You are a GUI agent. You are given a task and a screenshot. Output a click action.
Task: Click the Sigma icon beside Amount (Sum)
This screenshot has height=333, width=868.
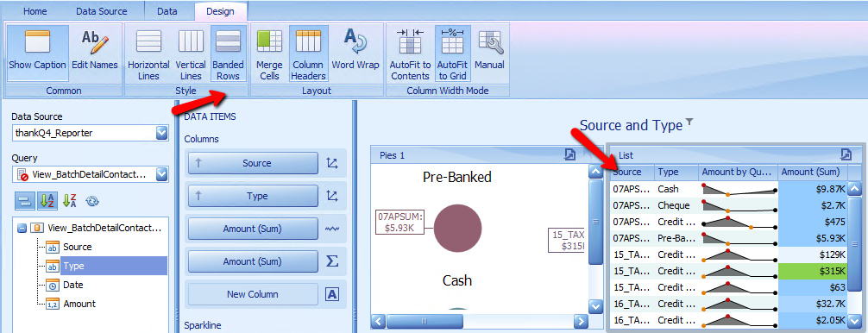pos(332,261)
